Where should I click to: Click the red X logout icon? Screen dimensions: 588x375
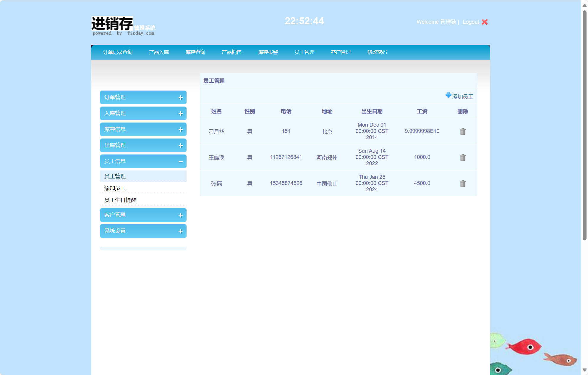485,22
